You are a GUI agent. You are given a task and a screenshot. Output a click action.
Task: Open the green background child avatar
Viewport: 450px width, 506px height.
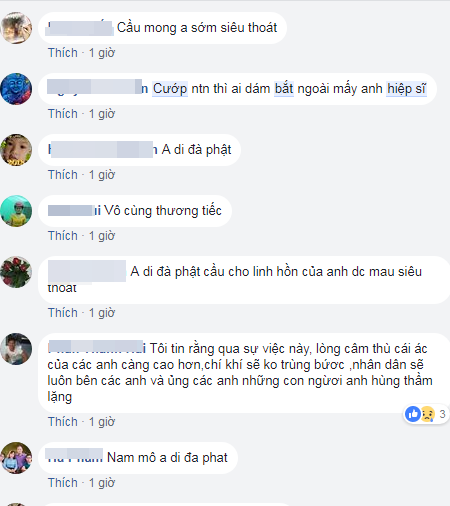click(x=16, y=211)
